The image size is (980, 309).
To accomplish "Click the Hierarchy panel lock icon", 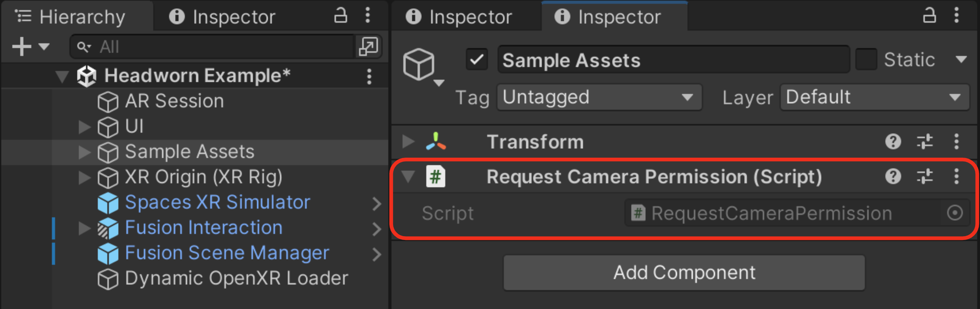I will [x=340, y=16].
